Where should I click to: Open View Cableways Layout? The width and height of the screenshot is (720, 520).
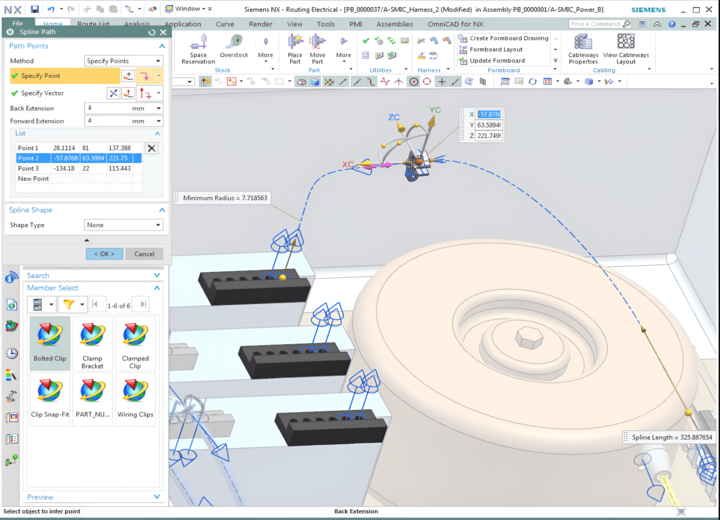(626, 49)
